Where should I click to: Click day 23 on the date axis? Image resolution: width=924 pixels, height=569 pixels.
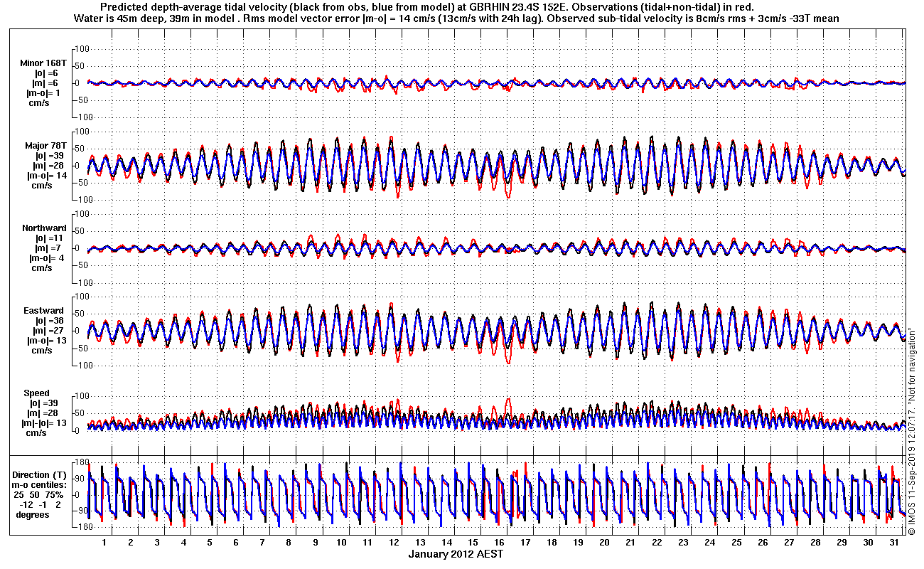(x=683, y=543)
